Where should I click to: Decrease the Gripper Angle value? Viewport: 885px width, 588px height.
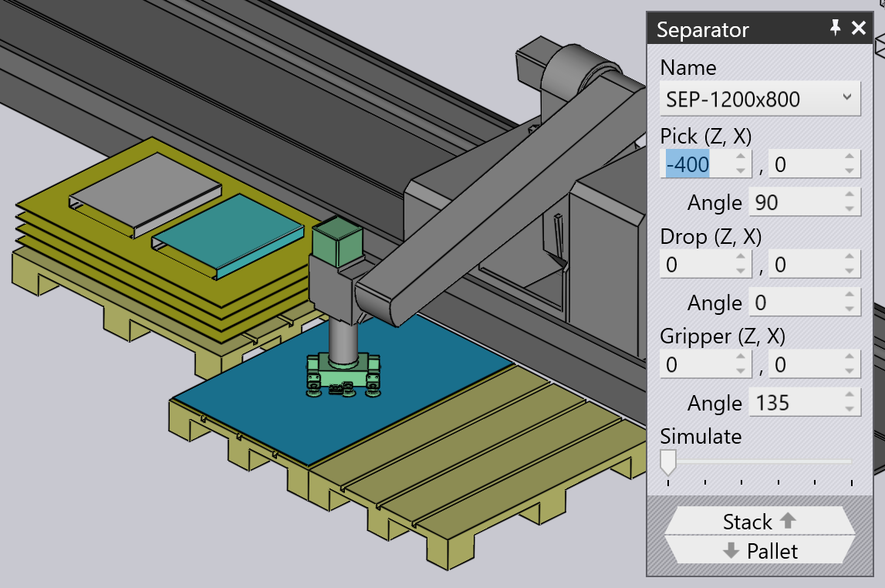pyautogui.click(x=850, y=409)
